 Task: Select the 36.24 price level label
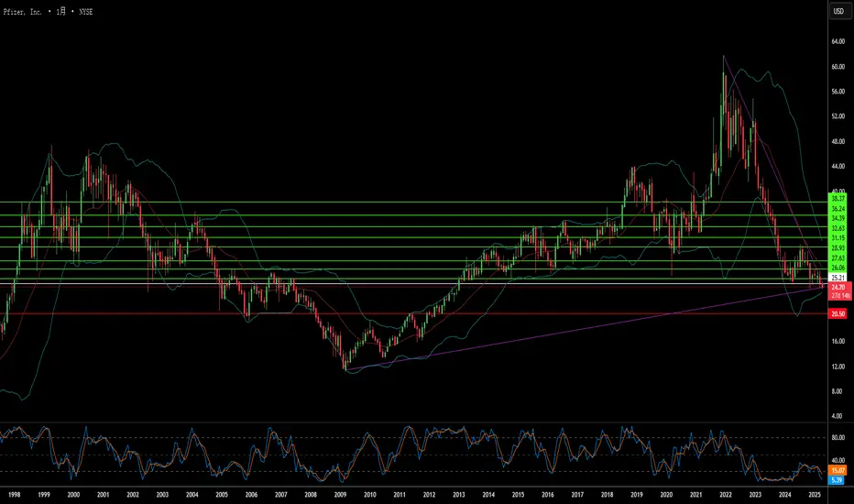click(837, 208)
